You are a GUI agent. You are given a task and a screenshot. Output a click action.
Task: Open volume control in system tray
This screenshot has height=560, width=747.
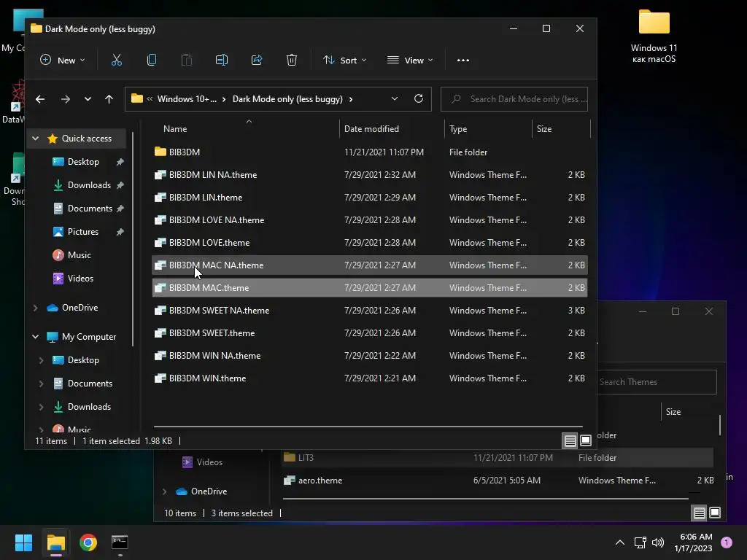click(x=658, y=542)
